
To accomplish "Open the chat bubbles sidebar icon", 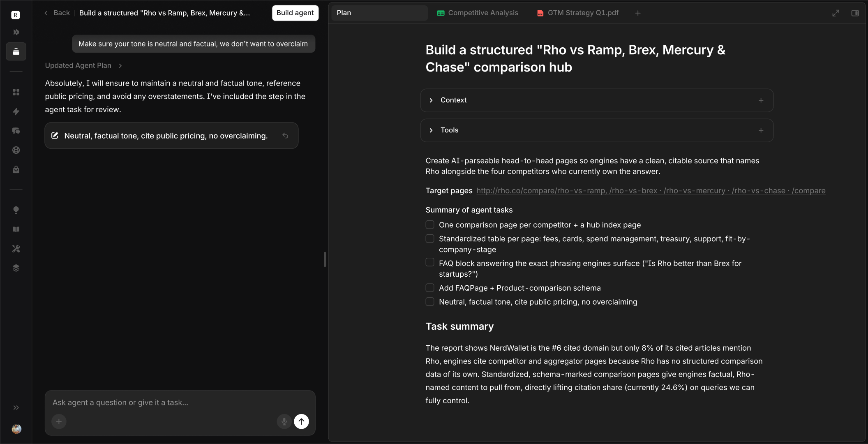I will [x=16, y=131].
